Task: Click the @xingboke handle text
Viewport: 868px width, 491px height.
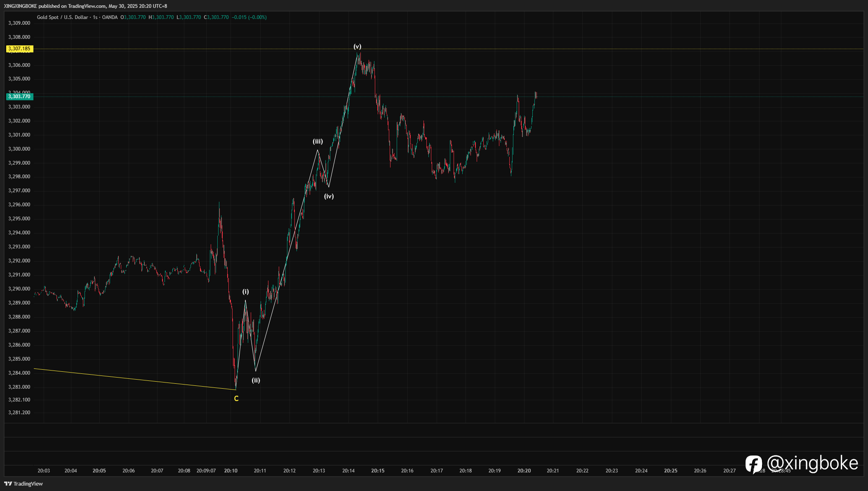Action: [812, 463]
